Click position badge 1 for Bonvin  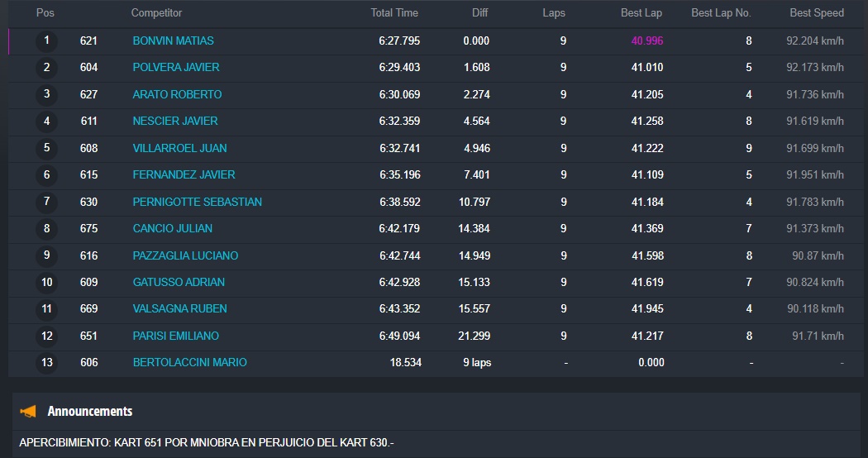(46, 41)
